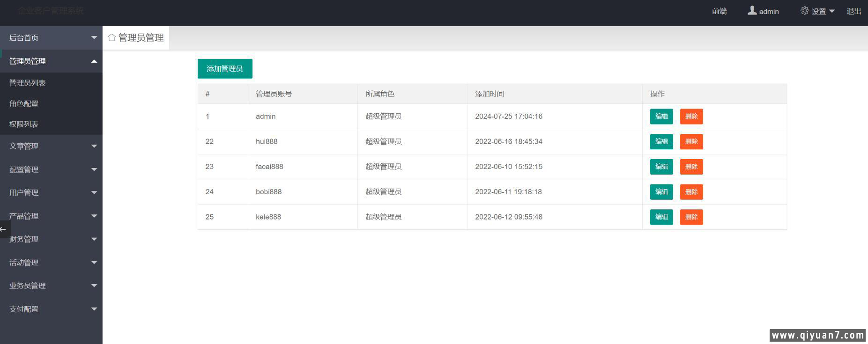Select 角色配置 in the sidebar
This screenshot has height=344, width=868.
(x=24, y=103)
